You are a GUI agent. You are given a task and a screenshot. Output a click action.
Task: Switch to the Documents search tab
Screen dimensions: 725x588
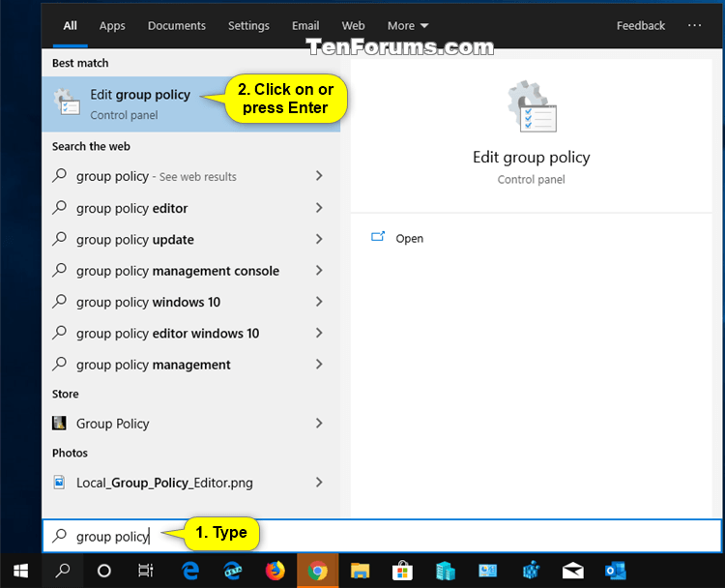pos(177,26)
